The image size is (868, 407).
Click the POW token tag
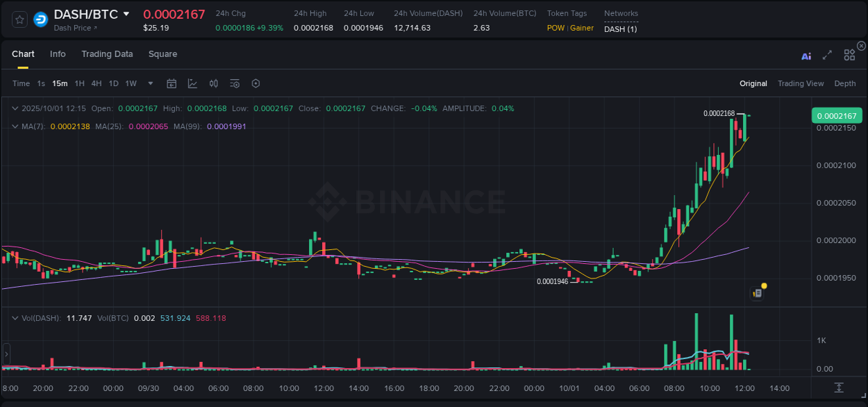tap(556, 28)
